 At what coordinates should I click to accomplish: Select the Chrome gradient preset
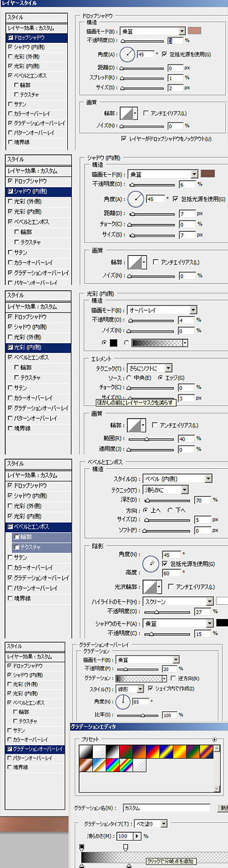coord(100,765)
